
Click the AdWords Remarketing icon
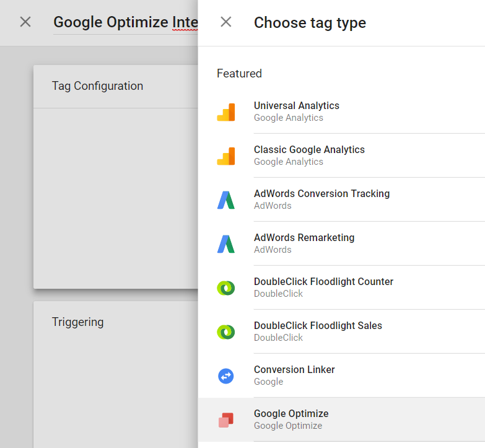[x=226, y=244]
